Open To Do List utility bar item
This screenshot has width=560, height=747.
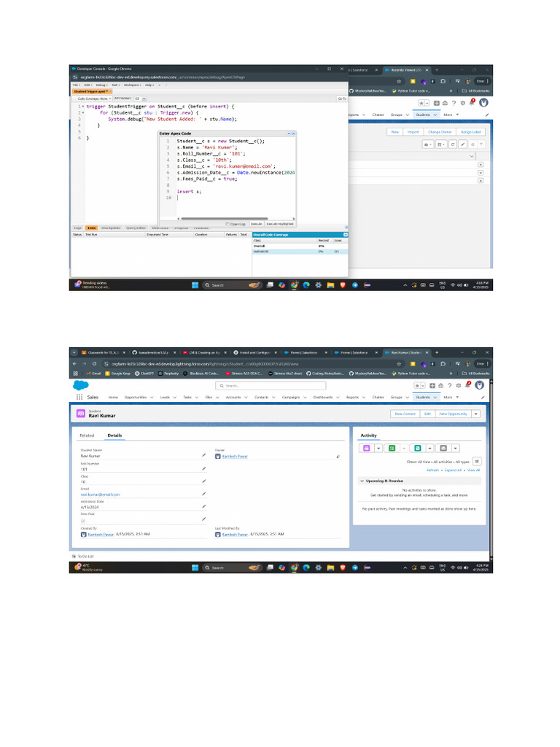[x=83, y=557]
